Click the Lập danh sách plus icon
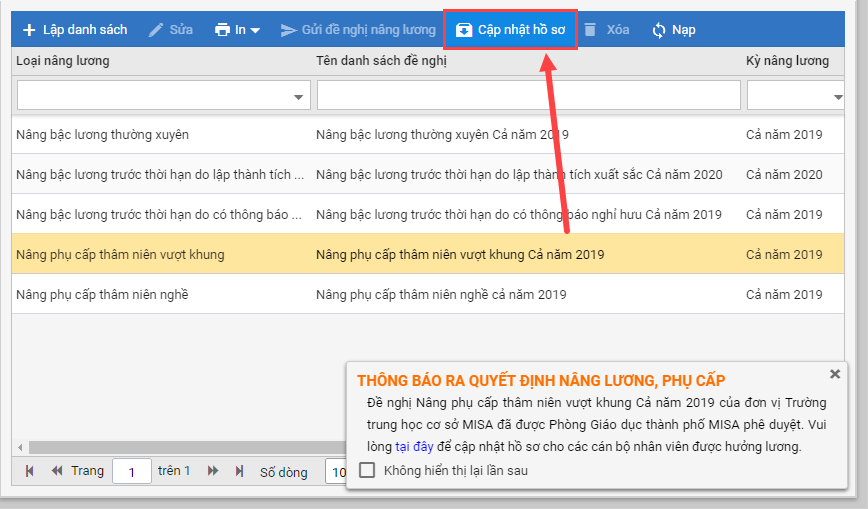Image resolution: width=868 pixels, height=509 pixels. (29, 30)
